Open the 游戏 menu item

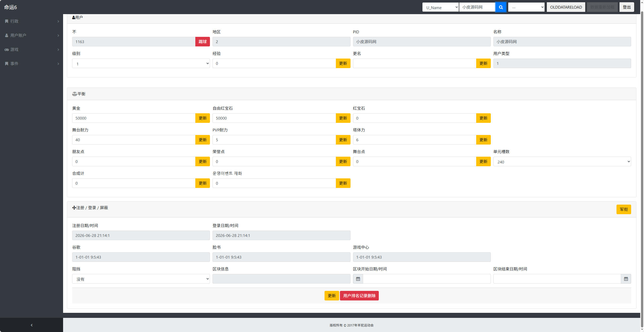point(32,49)
